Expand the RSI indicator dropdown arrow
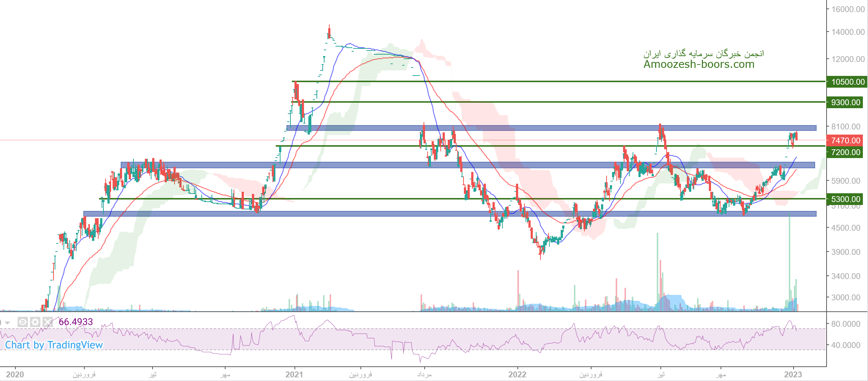868x381 pixels. click(x=7, y=323)
